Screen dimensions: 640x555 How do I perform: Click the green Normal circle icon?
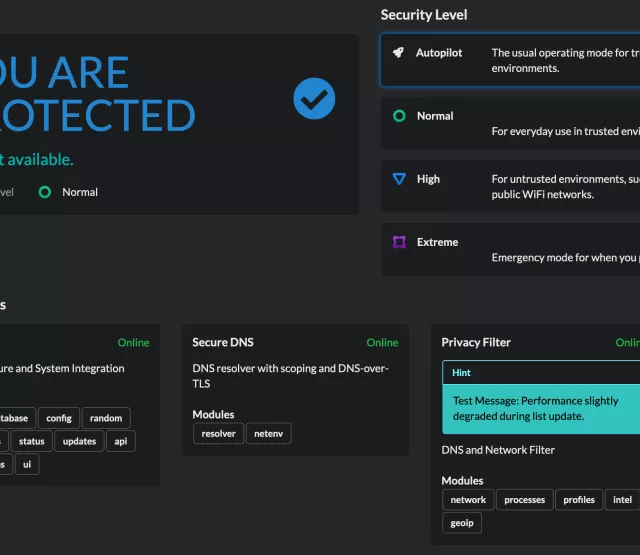pos(399,116)
